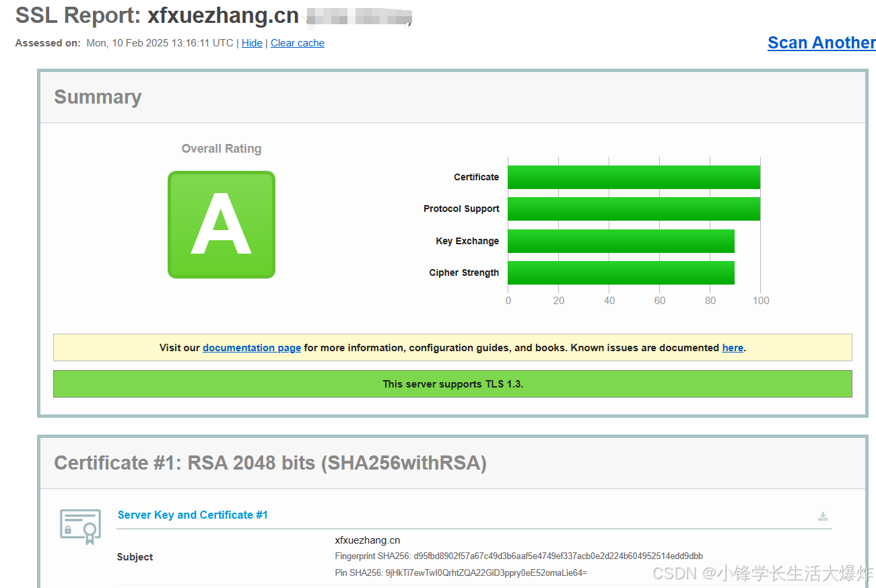Click the axis value 100
This screenshot has height=588, width=876.
pyautogui.click(x=761, y=301)
